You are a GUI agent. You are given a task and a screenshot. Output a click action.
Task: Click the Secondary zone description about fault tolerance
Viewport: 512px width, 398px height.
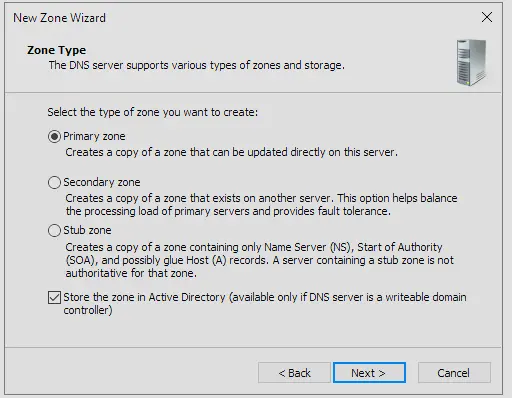tap(261, 205)
